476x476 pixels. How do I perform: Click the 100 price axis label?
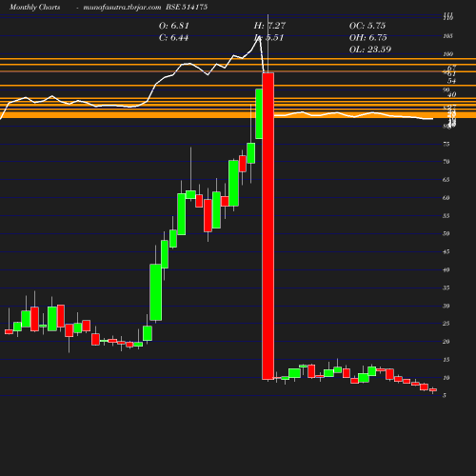(447, 54)
